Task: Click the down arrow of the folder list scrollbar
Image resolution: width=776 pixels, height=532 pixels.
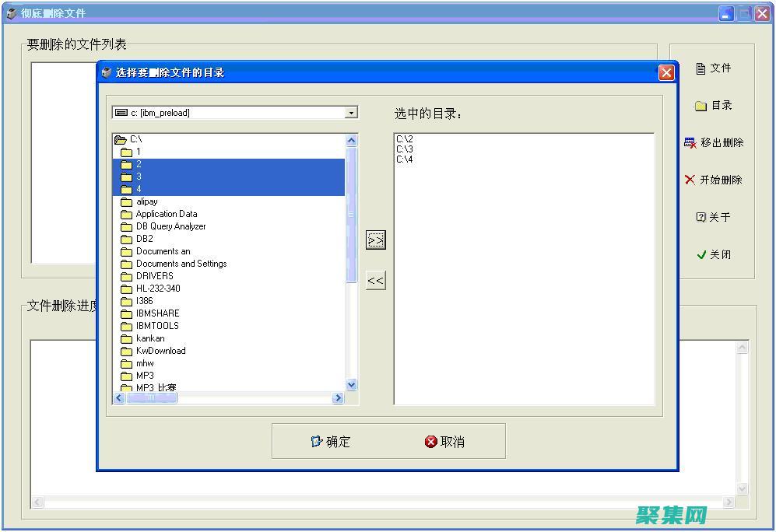Action: coord(351,385)
